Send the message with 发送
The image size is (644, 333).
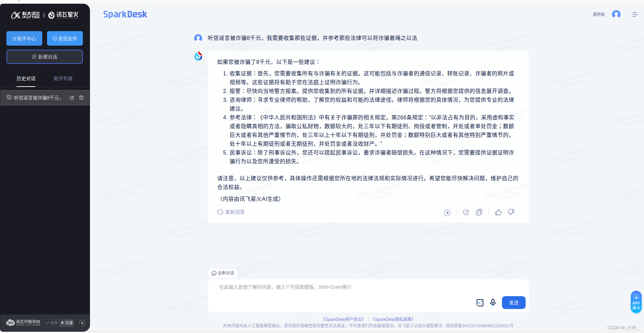pos(513,303)
